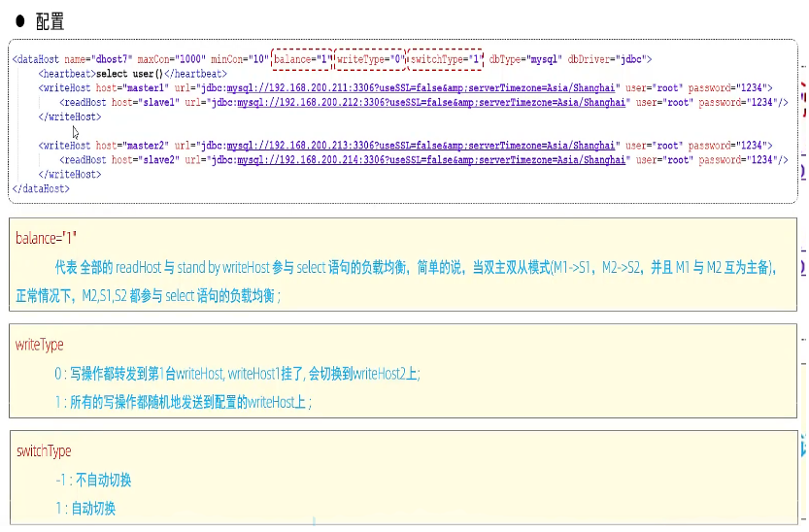The height and width of the screenshot is (532, 809).
Task: Select writeType="0" in the dataHost tag
Action: pyautogui.click(x=370, y=59)
